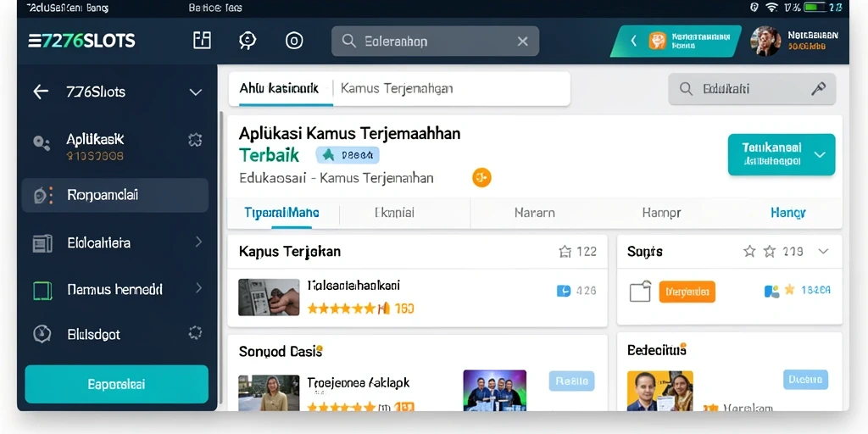Click the circular target icon in header
Image resolution: width=868 pixels, height=434 pixels.
tap(294, 41)
